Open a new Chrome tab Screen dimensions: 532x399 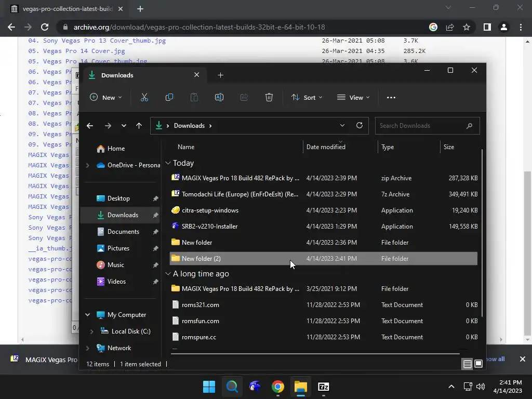coord(140,9)
